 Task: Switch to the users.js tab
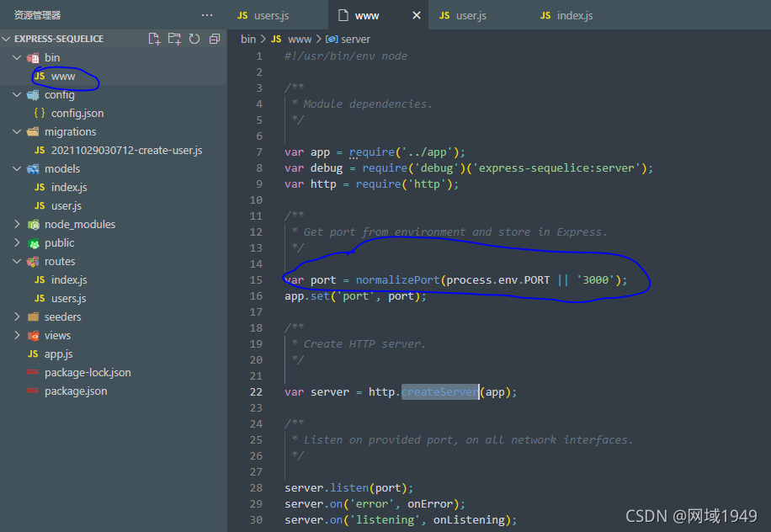tap(279, 15)
